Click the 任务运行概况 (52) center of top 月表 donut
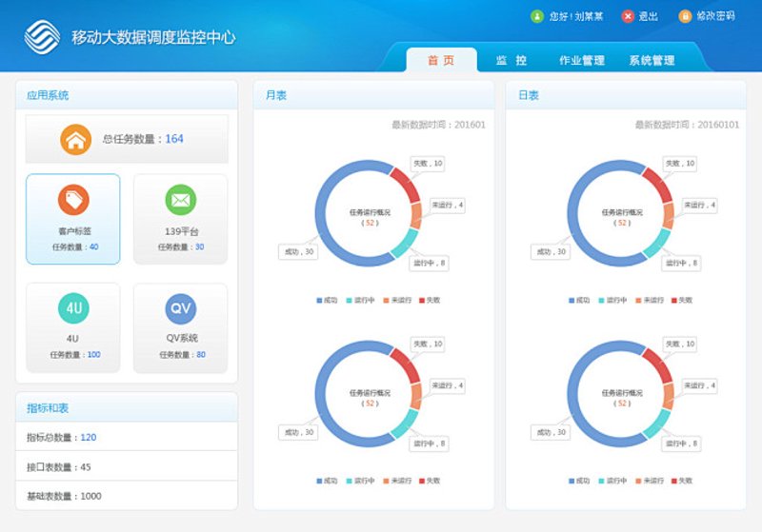The width and height of the screenshot is (762, 532). point(370,217)
